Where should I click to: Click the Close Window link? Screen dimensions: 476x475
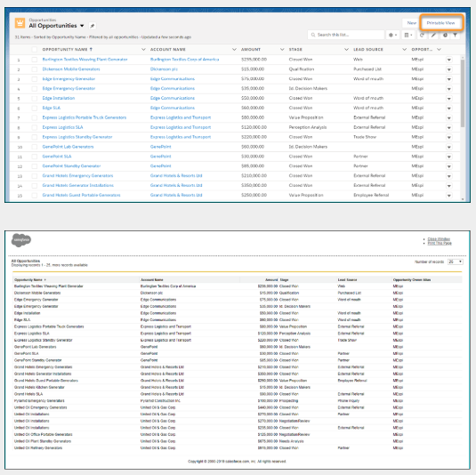click(x=439, y=239)
